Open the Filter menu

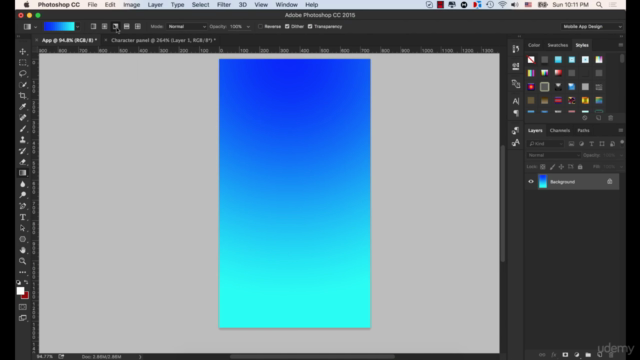click(x=224, y=5)
